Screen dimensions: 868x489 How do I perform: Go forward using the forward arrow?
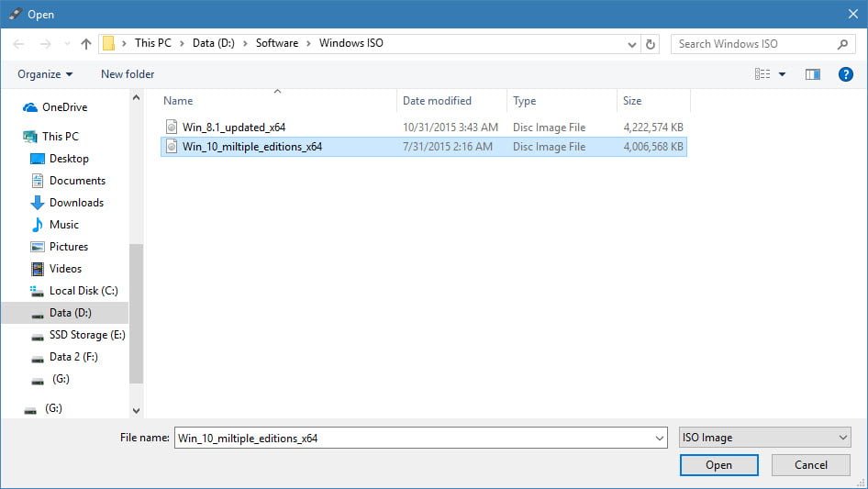45,44
